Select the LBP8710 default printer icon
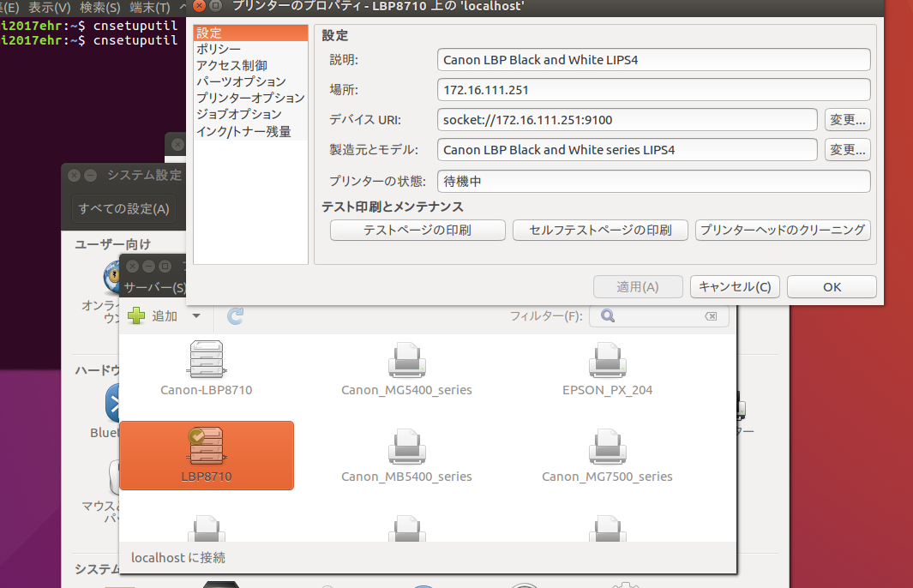The height and width of the screenshot is (588, 913). tap(206, 446)
